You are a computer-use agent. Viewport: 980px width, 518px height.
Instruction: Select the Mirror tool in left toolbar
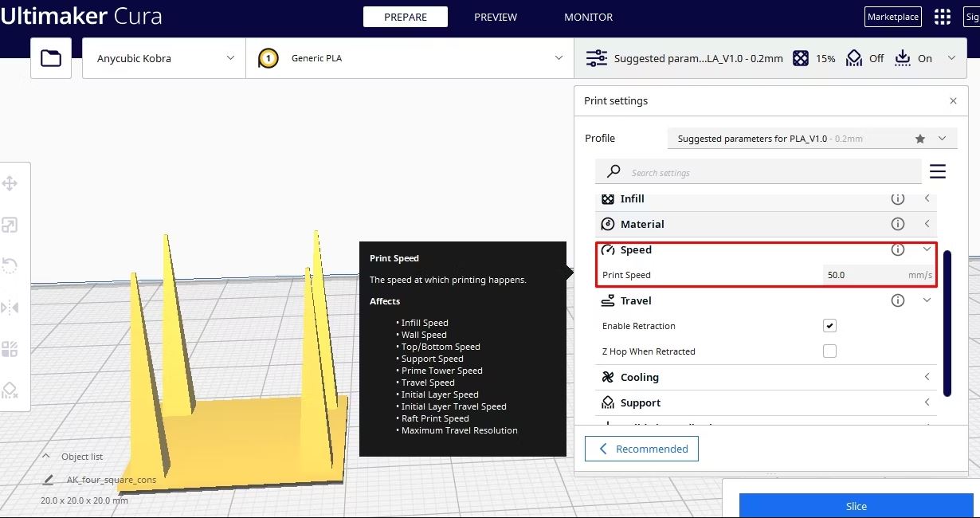click(x=10, y=307)
